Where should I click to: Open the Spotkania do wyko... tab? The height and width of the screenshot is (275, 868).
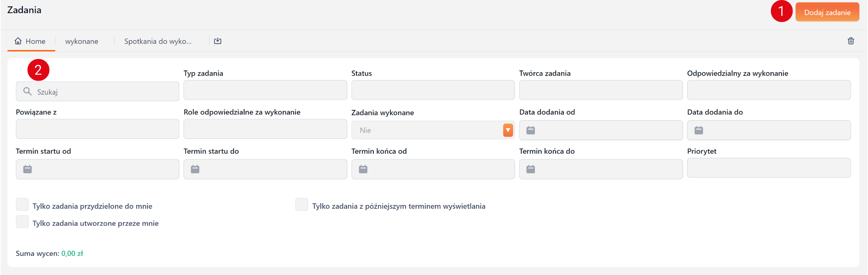pos(158,41)
